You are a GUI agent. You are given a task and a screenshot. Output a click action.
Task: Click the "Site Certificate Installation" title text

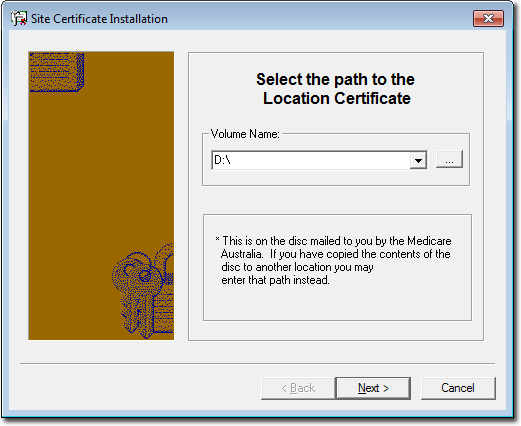[99, 19]
